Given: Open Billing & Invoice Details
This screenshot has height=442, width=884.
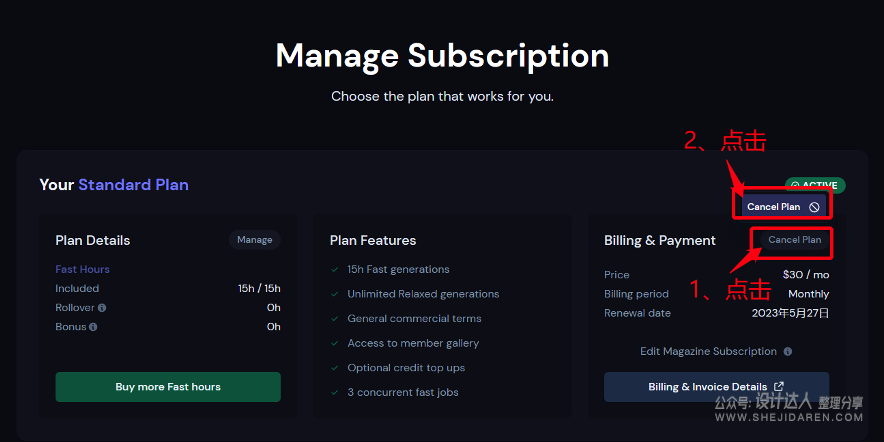Looking at the screenshot, I should click(717, 387).
